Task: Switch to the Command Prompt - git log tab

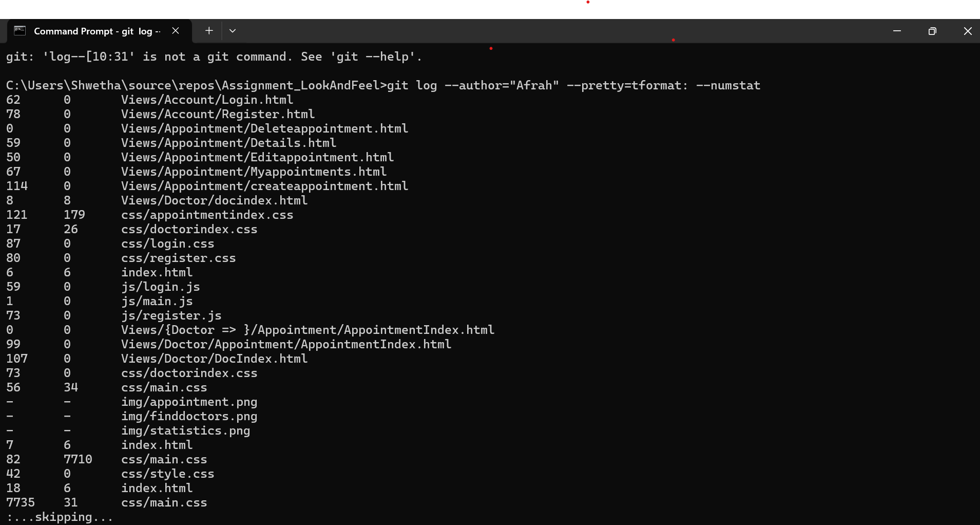Action: click(97, 31)
